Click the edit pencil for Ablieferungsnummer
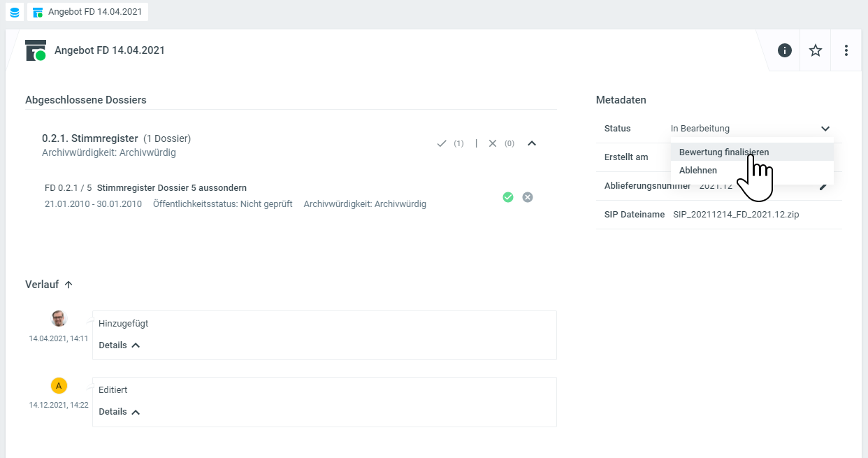The height and width of the screenshot is (458, 868). pyautogui.click(x=825, y=186)
